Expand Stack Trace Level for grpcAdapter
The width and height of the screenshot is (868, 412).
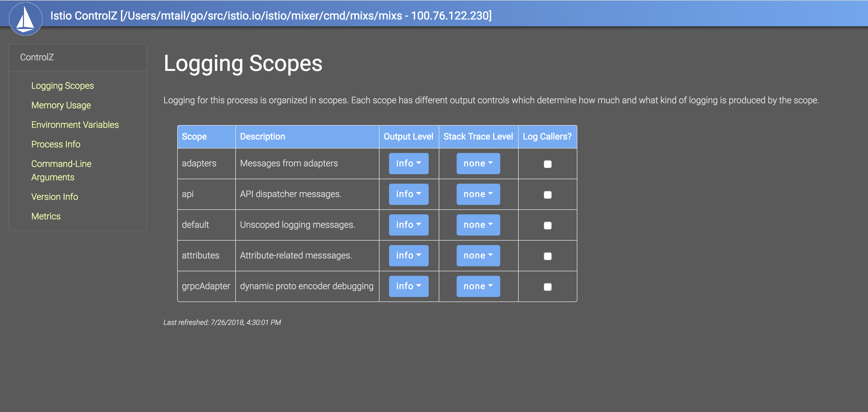click(x=477, y=286)
